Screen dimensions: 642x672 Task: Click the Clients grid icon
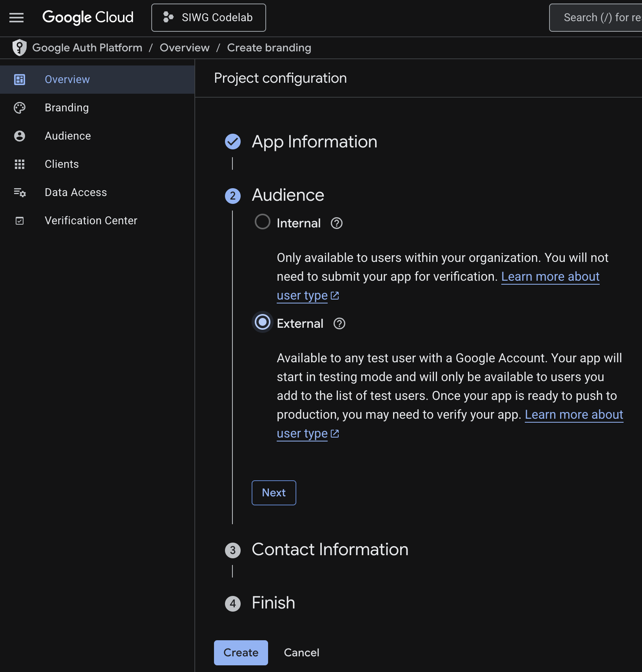(20, 164)
